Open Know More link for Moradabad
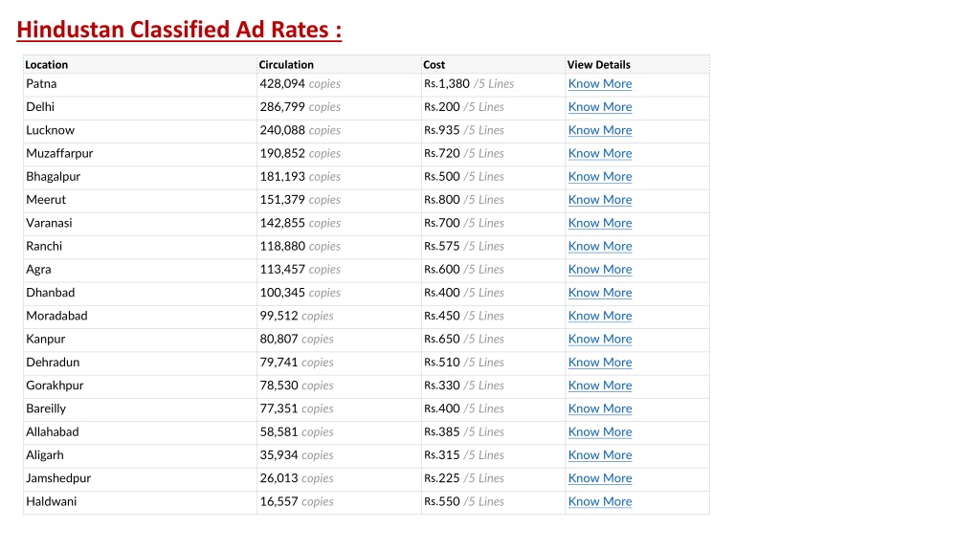This screenshot has width=980, height=551. 599,316
